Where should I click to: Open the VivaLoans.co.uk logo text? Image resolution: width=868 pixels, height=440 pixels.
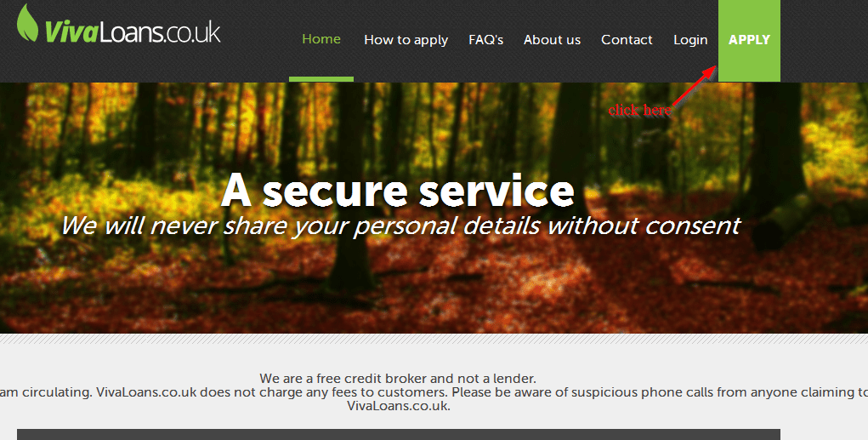point(133,31)
